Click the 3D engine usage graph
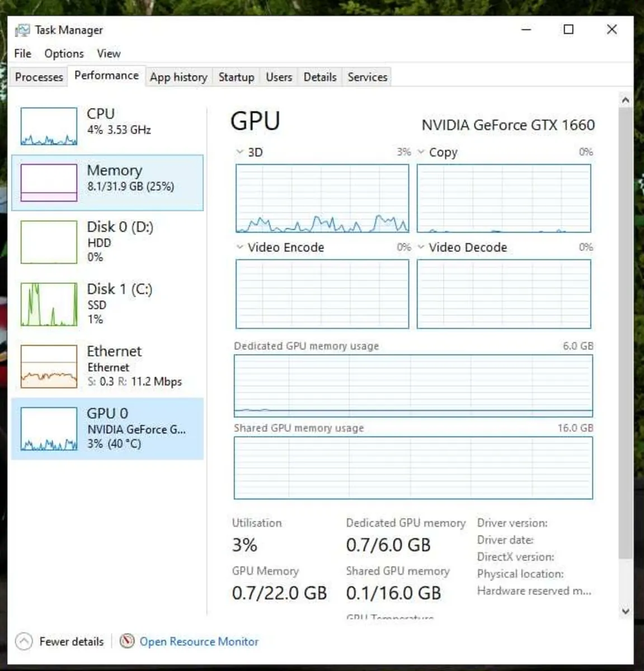 (322, 198)
